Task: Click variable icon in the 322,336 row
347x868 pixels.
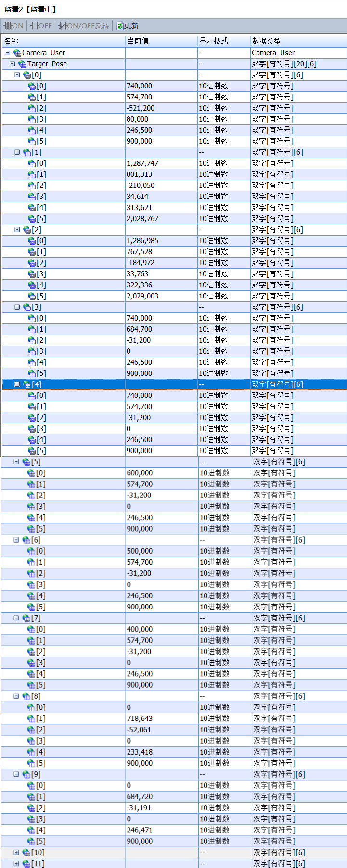Action: (32, 285)
